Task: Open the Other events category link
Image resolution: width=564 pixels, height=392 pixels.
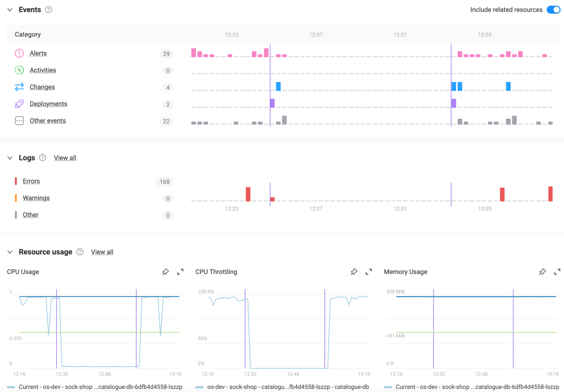Action: [48, 121]
